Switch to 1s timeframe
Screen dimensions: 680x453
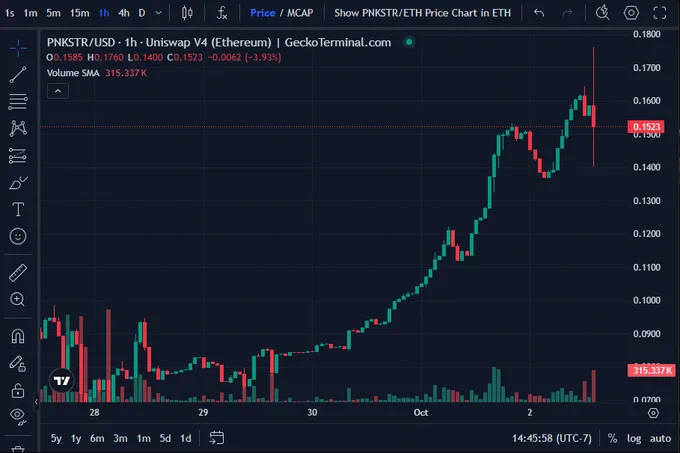(x=10, y=13)
